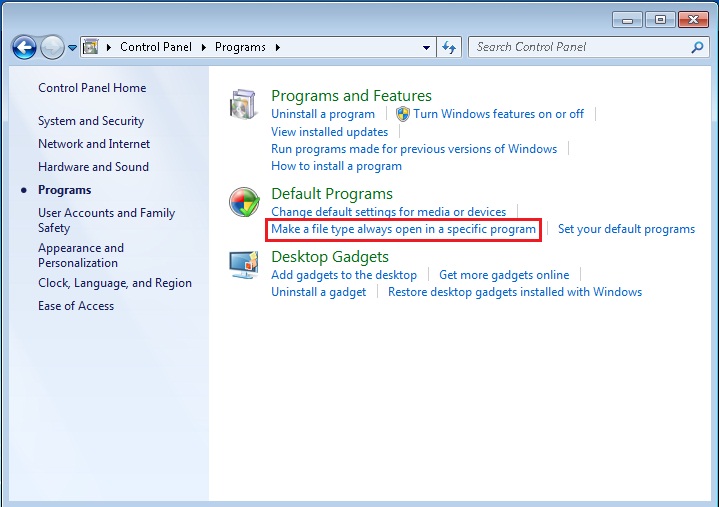Minimize the Control Panel window
719x507 pixels.
tap(627, 20)
